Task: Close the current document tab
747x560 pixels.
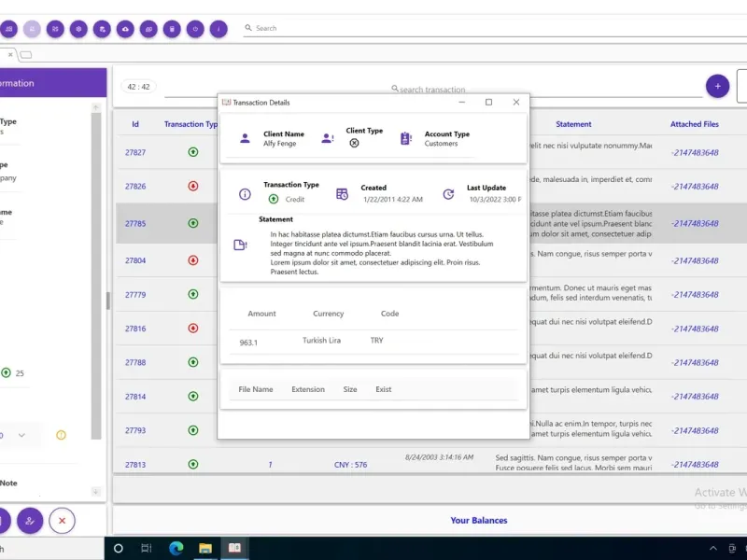Action: [x=10, y=55]
